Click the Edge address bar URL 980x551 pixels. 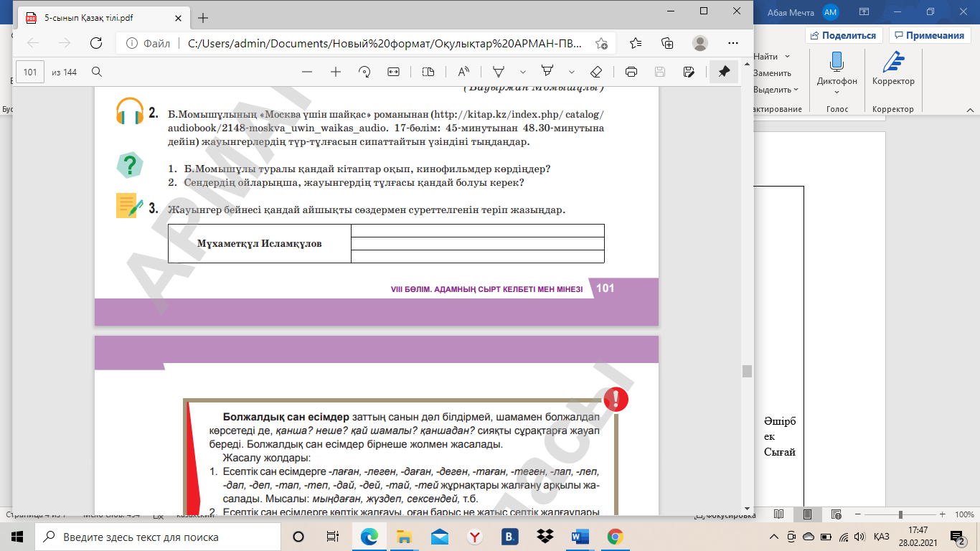(x=386, y=43)
